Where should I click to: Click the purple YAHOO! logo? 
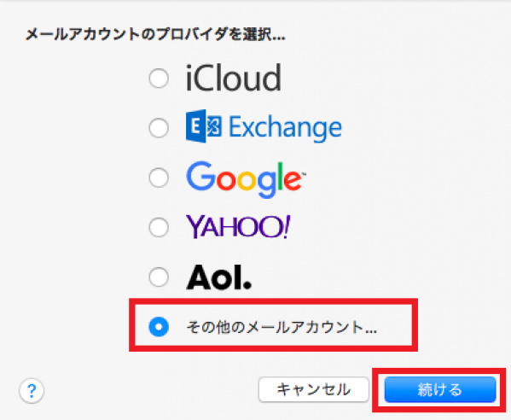pyautogui.click(x=238, y=226)
